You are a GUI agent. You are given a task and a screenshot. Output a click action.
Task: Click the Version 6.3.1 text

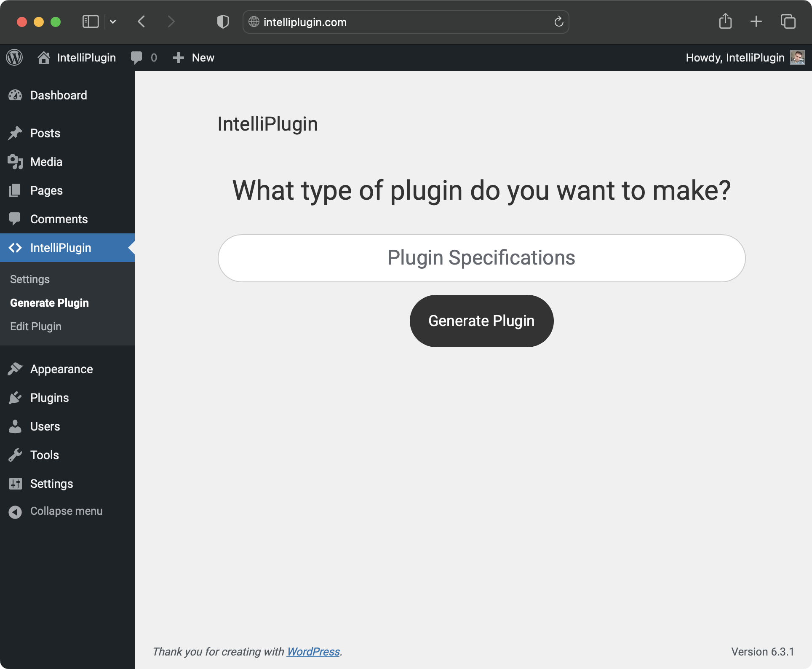click(762, 652)
